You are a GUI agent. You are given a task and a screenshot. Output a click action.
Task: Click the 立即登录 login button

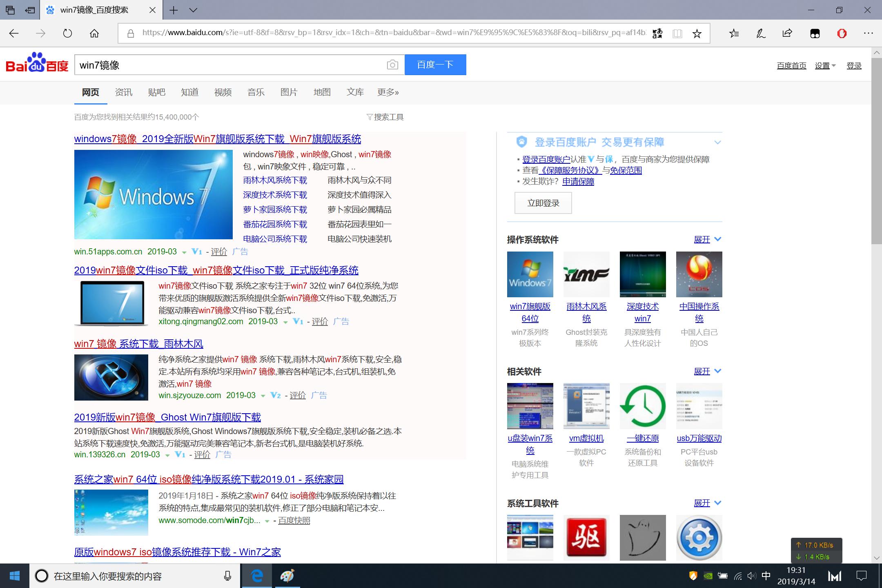click(x=543, y=203)
